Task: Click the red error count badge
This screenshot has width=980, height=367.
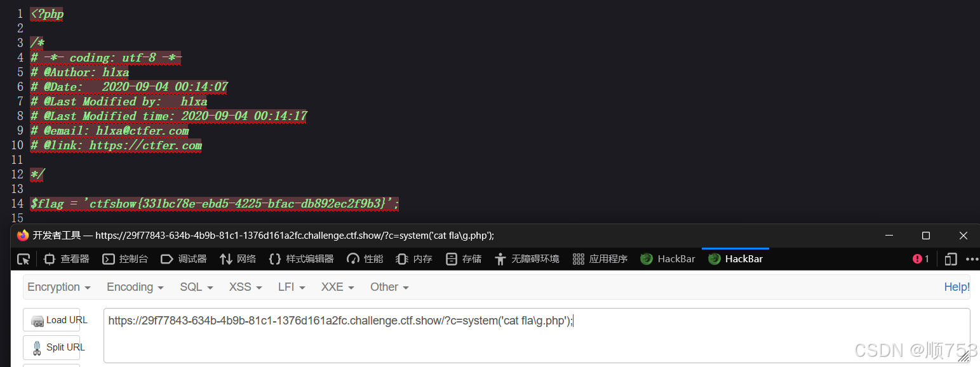Action: 921,258
